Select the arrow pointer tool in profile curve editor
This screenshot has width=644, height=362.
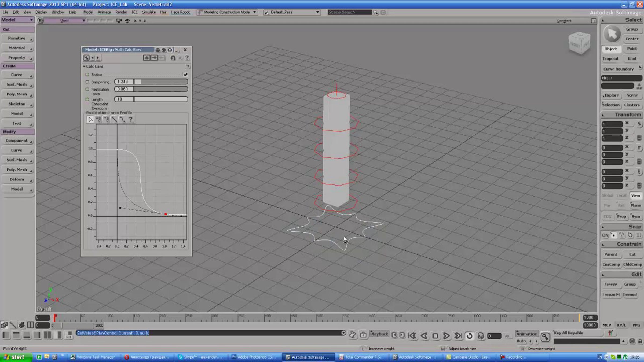[x=90, y=119]
